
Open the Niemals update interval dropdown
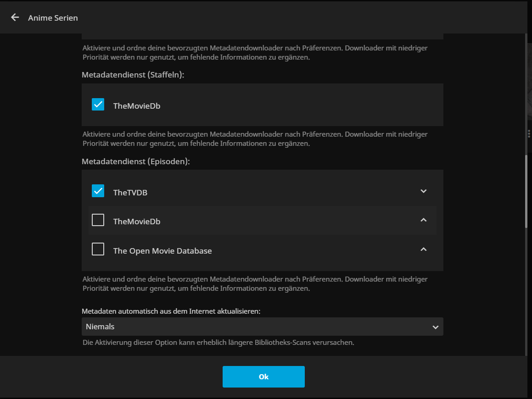(x=257, y=327)
